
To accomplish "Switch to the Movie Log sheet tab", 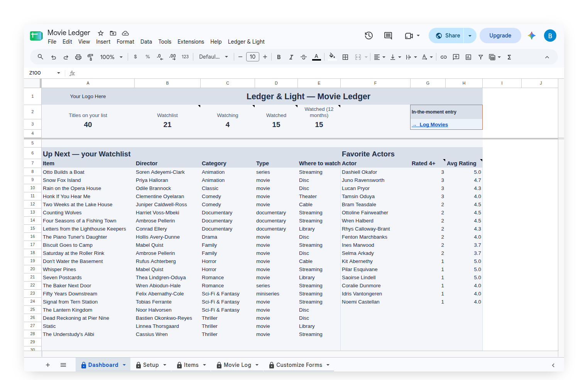I will coord(237,365).
